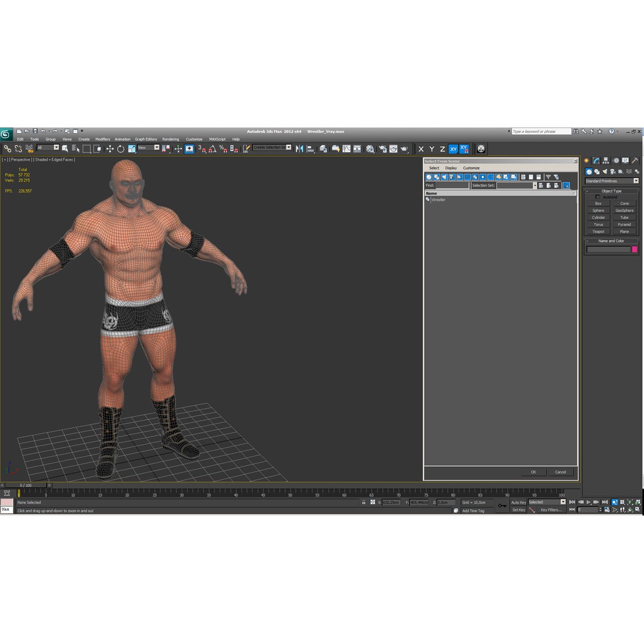Image resolution: width=644 pixels, height=644 pixels.
Task: Click the Find input field
Action: [x=452, y=185]
